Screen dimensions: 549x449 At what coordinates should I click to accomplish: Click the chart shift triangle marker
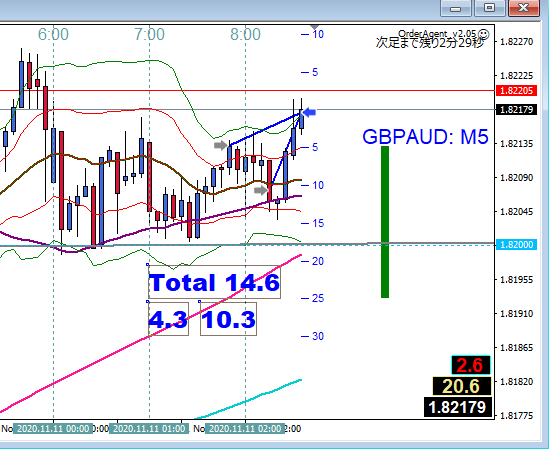point(314,27)
